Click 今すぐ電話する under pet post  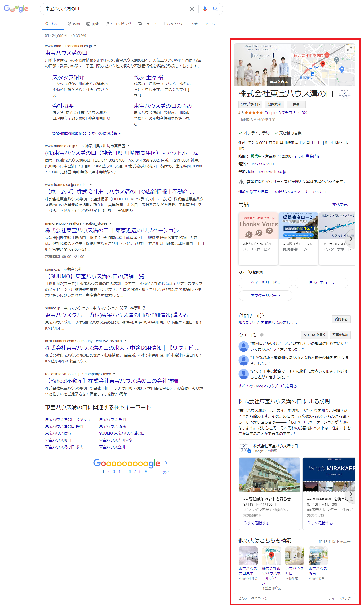click(x=256, y=523)
